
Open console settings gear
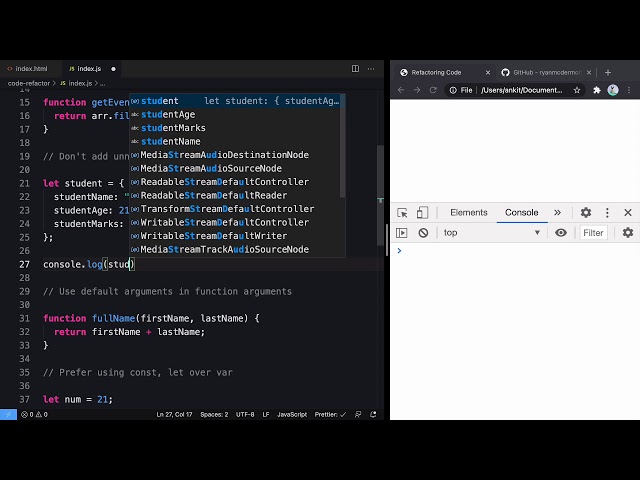(628, 233)
